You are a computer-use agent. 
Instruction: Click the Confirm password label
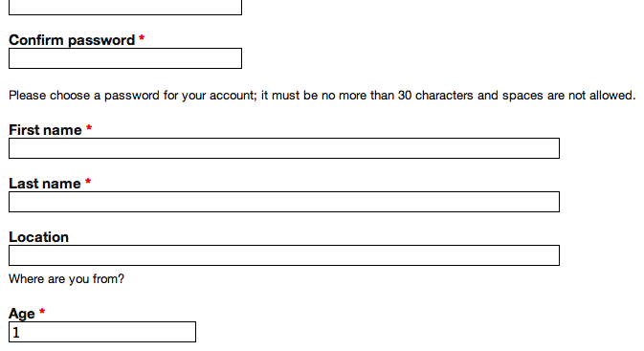(x=72, y=40)
